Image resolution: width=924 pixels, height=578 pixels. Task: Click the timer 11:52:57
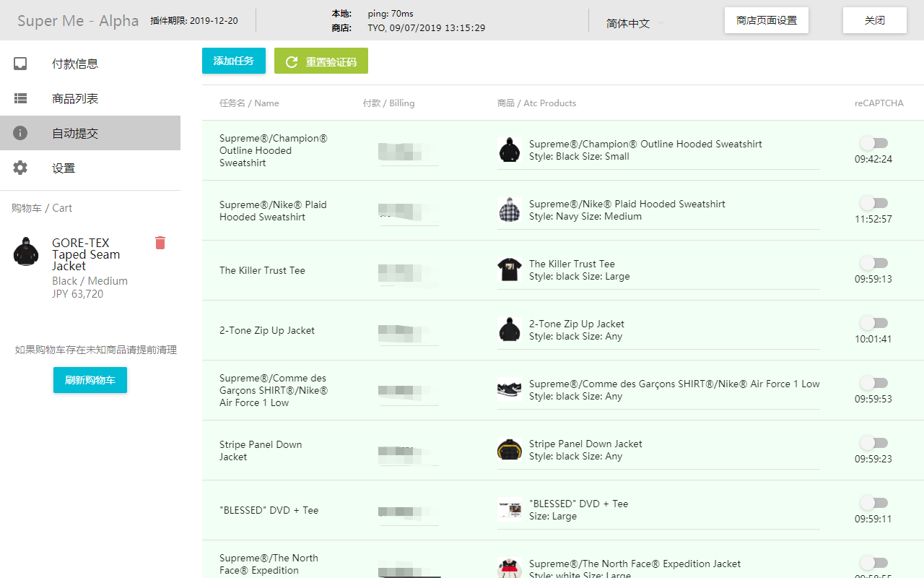(873, 219)
